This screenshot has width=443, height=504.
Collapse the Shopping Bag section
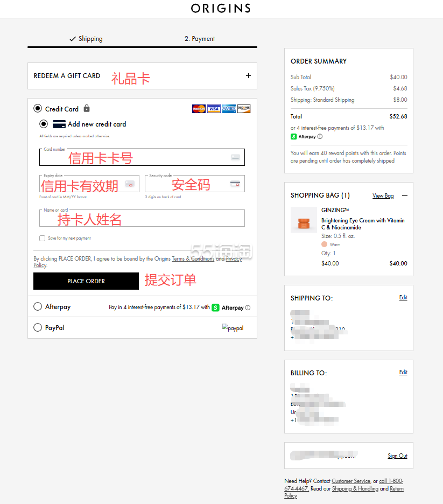[x=405, y=195]
